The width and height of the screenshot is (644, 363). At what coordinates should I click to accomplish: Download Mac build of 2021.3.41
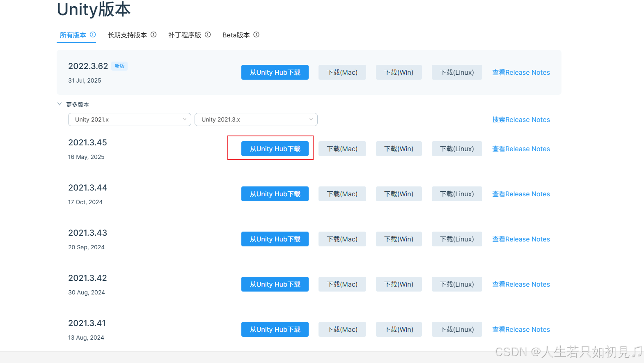pyautogui.click(x=342, y=329)
